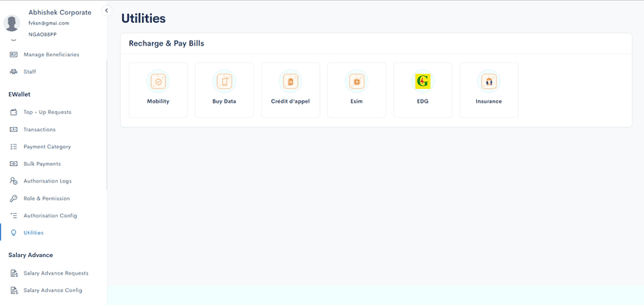Viewport: 644px width, 305px height.
Task: Select the EDG label
Action: (x=422, y=101)
